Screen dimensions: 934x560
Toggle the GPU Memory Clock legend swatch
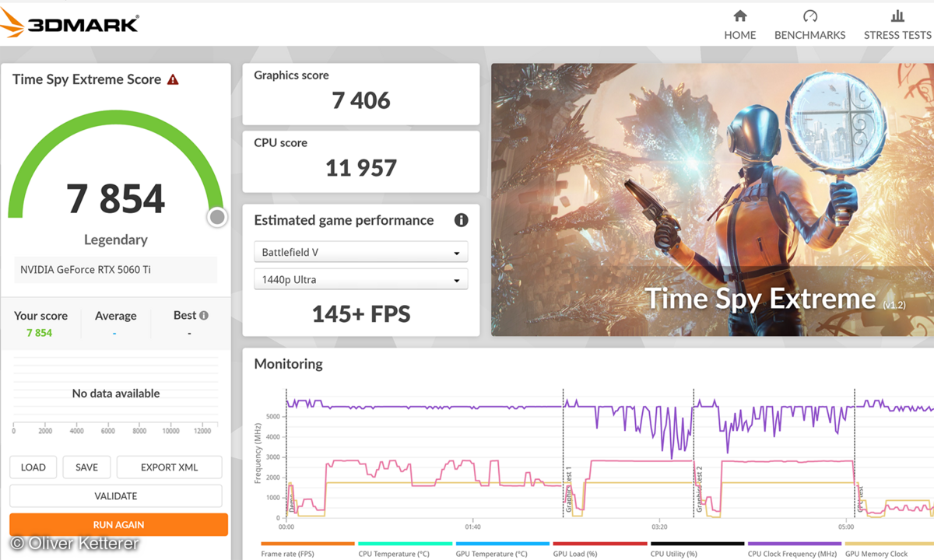[889, 544]
